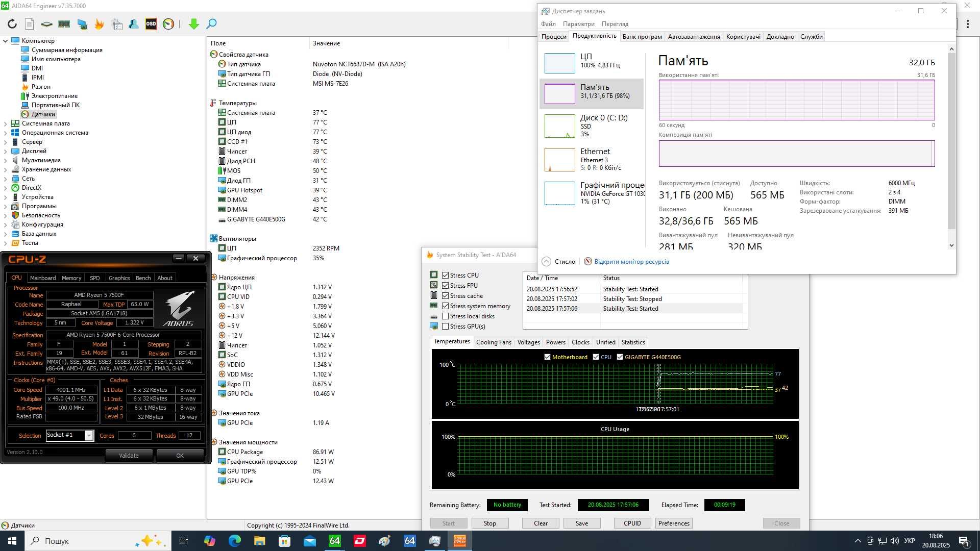Click the gauge sensor icon in AIDA64 toolbar
The image size is (980, 551).
pyautogui.click(x=168, y=23)
